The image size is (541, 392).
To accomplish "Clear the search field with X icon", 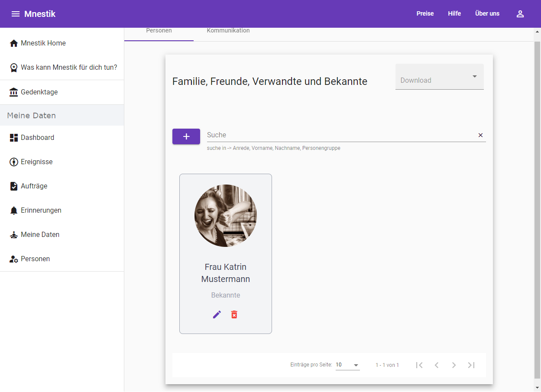I will (x=480, y=135).
